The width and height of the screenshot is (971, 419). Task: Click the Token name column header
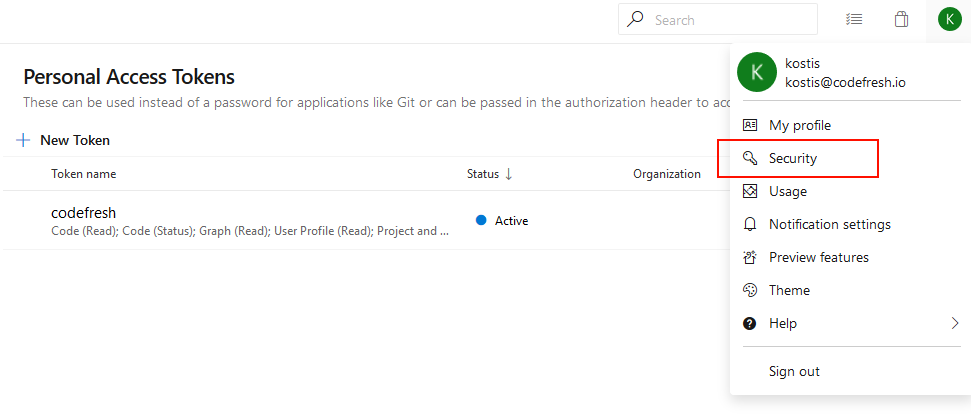coord(84,174)
